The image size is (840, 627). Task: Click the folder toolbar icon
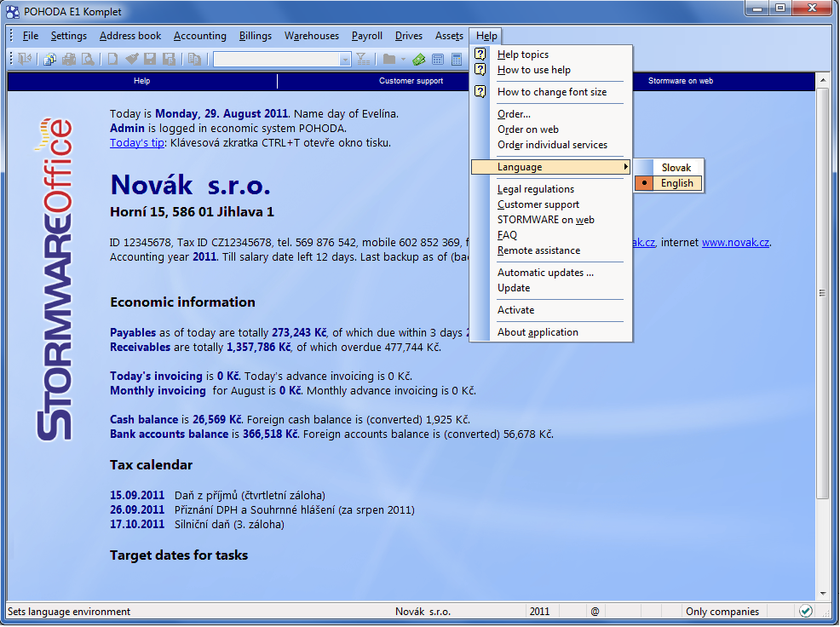(x=389, y=59)
